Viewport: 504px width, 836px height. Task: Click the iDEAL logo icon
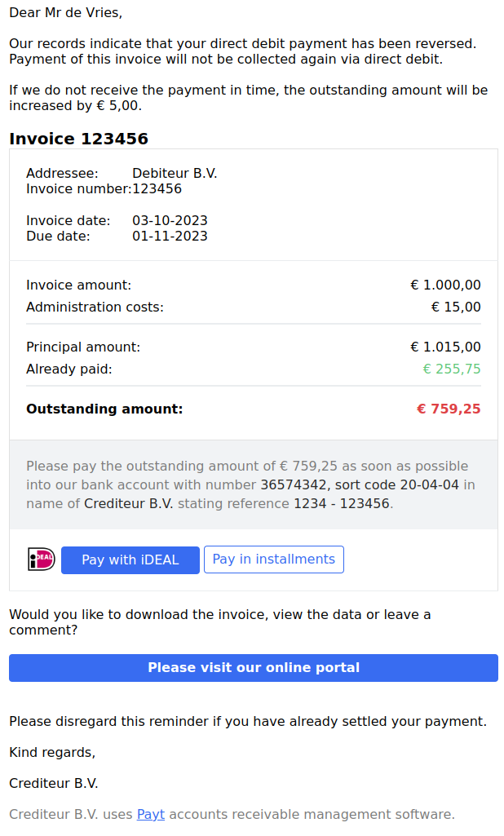(42, 560)
